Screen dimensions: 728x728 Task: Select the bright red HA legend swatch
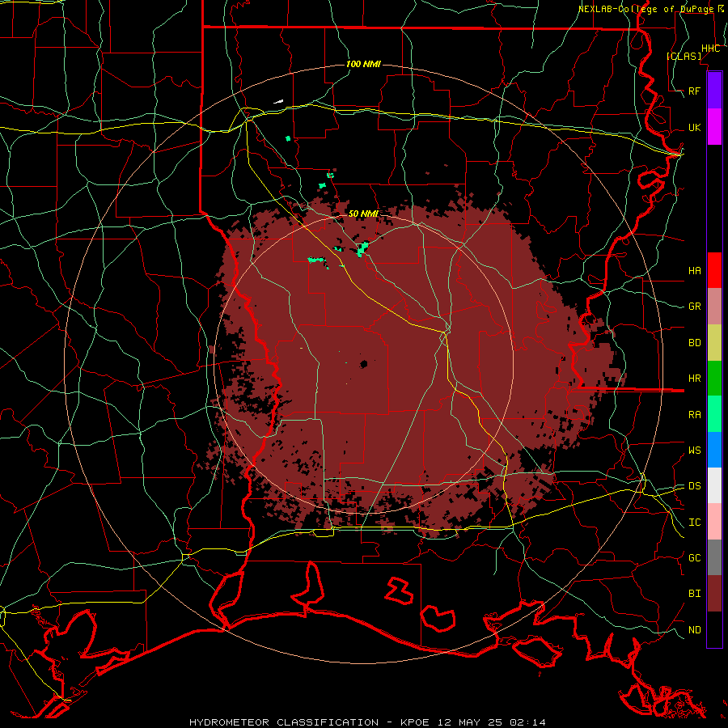pos(714,270)
